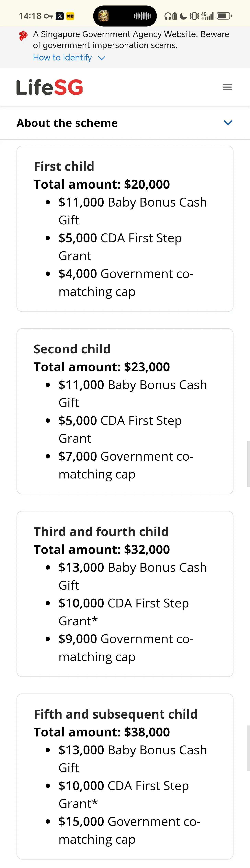
Task: Tap the yellow Meituan notification icon
Action: pyautogui.click(x=70, y=16)
